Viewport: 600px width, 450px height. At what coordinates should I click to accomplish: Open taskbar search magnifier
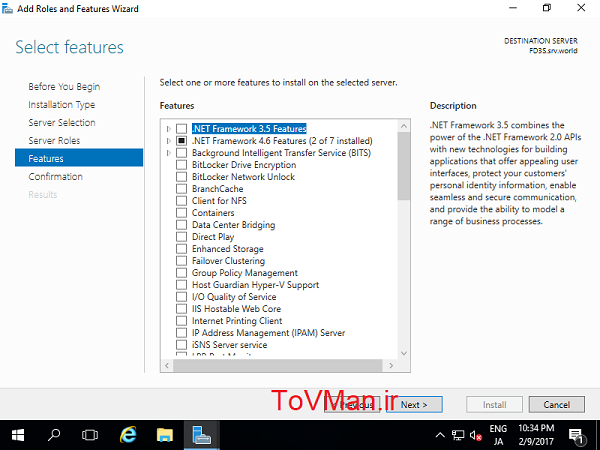54,435
